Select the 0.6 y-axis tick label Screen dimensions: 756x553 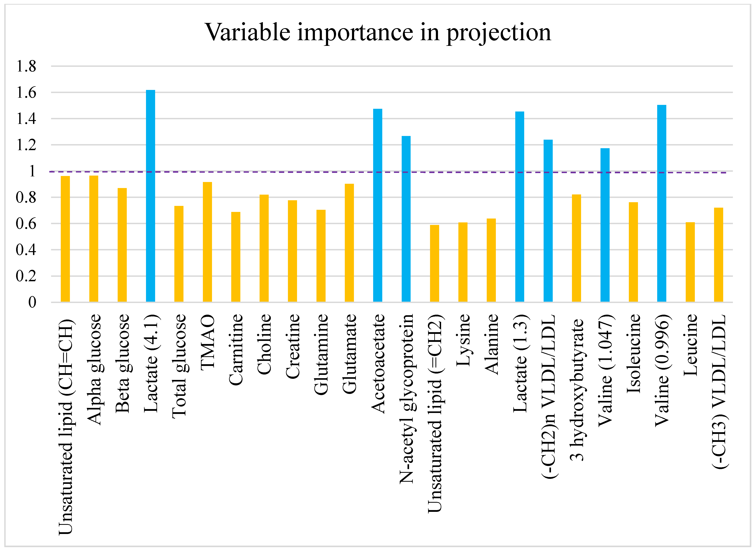(x=26, y=224)
